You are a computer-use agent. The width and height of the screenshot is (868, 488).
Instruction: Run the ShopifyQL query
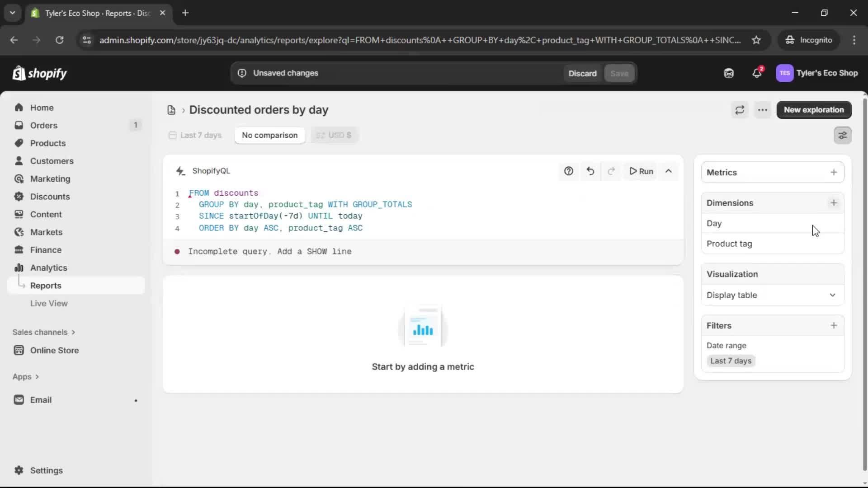[x=642, y=171]
